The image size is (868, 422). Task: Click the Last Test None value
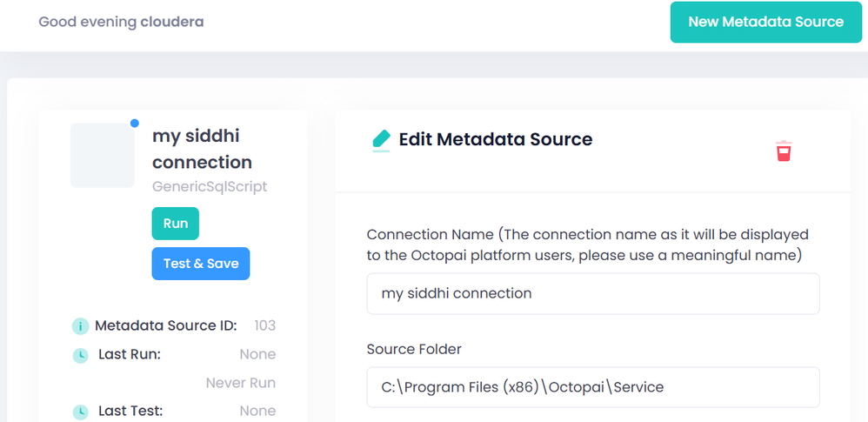pos(257,411)
